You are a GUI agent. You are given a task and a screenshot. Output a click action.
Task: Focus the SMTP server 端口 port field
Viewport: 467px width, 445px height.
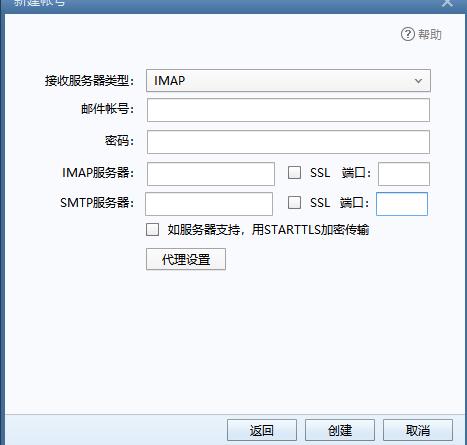[x=402, y=204]
